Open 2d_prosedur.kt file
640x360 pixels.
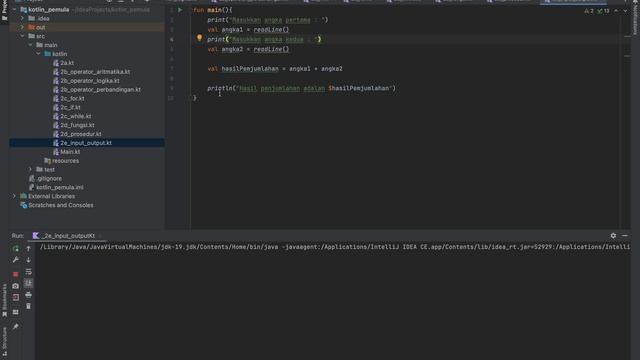pyautogui.click(x=81, y=134)
